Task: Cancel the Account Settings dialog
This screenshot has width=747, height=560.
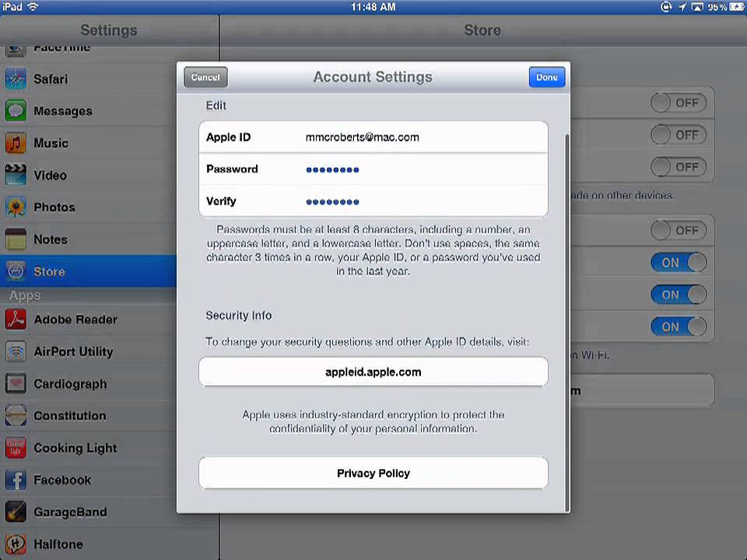Action: tap(205, 77)
